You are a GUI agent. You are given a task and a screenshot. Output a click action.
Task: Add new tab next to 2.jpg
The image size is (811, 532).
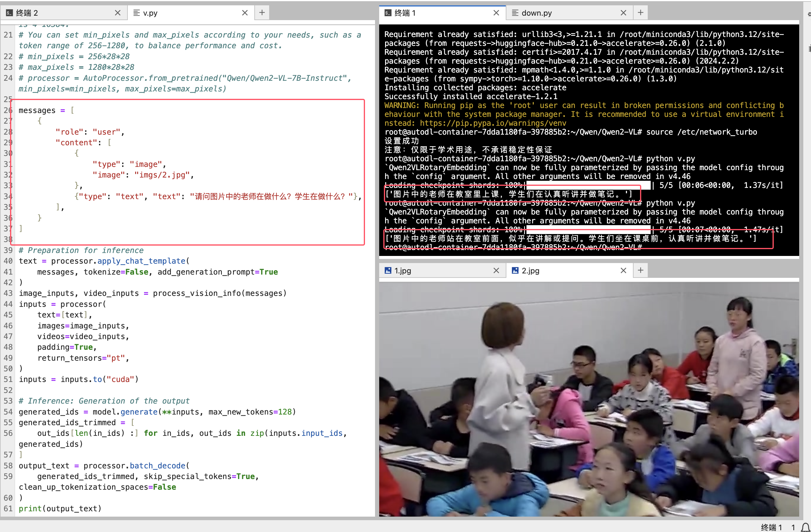click(x=640, y=270)
